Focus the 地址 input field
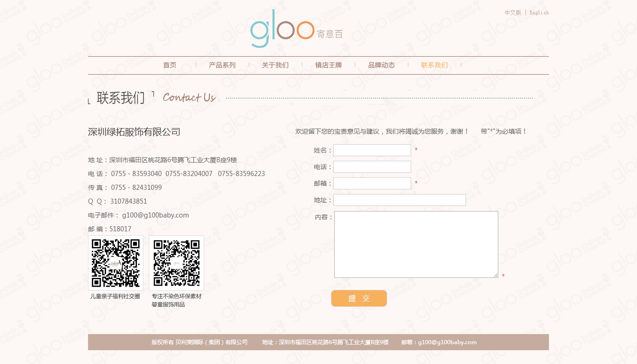Screen dimensions: 637x364 (400, 200)
